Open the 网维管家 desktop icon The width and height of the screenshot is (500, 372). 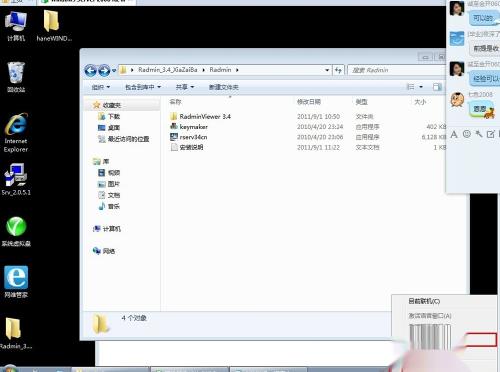pos(16,282)
